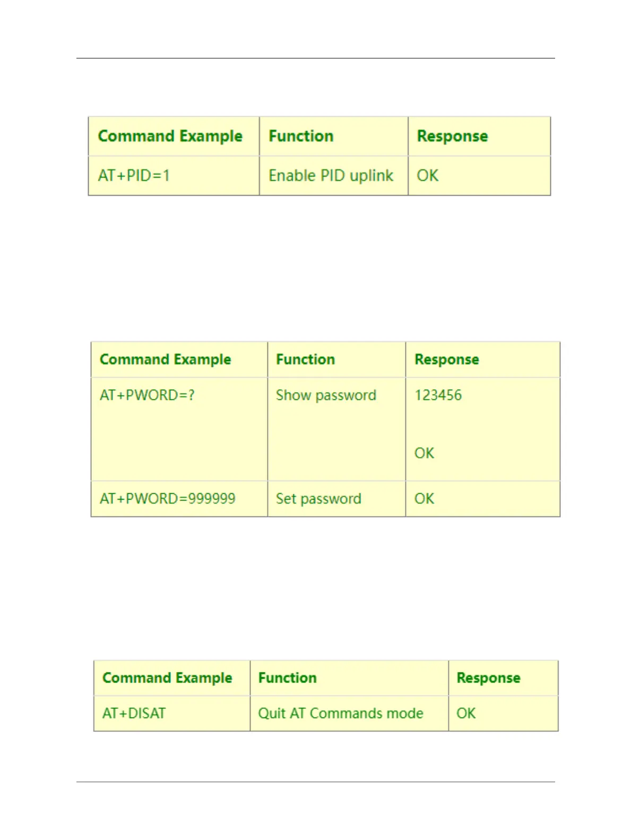Click OK response for Set password
The width and height of the screenshot is (631, 840).
(424, 498)
